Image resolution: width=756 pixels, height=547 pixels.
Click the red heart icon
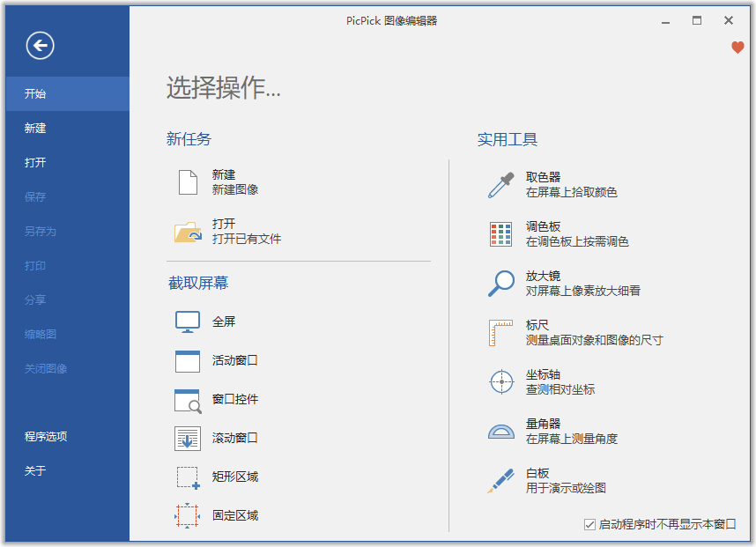pyautogui.click(x=737, y=48)
